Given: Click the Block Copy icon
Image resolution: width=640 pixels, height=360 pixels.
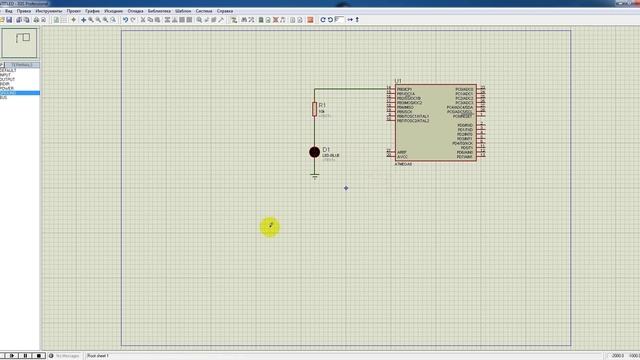Looking at the screenshot, I should pyautogui.click(x=167, y=20).
